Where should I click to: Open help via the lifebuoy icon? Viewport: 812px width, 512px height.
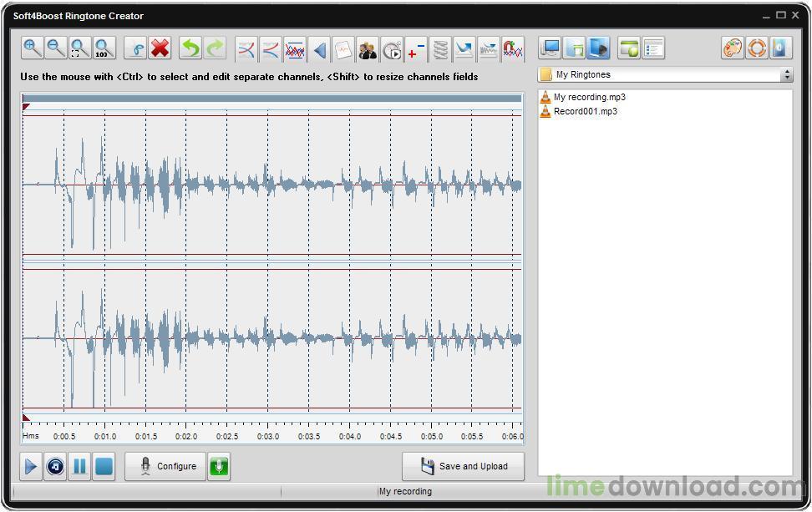coord(757,48)
